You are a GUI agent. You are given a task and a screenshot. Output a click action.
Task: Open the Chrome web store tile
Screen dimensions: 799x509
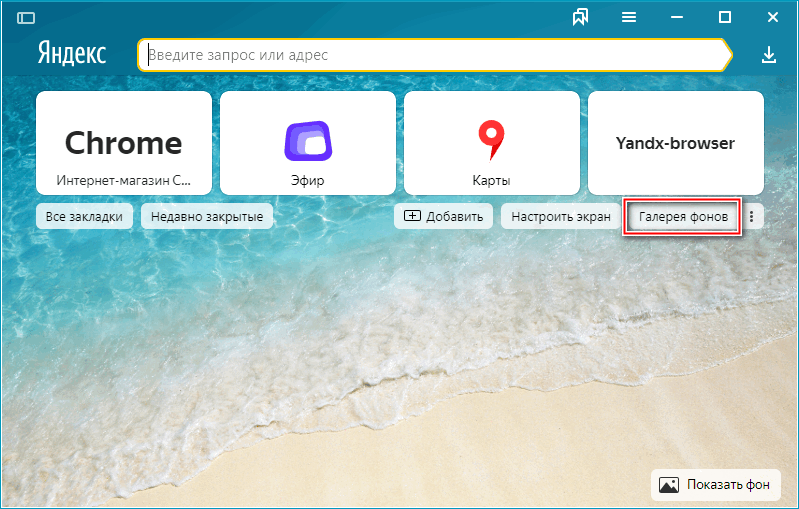(123, 143)
